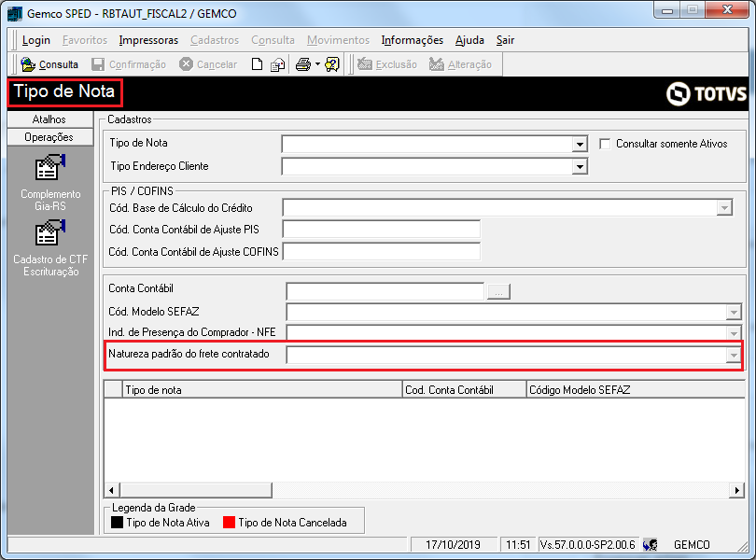Viewport: 756px width, 560px height.
Task: Open the Ajuda menu
Action: (469, 40)
